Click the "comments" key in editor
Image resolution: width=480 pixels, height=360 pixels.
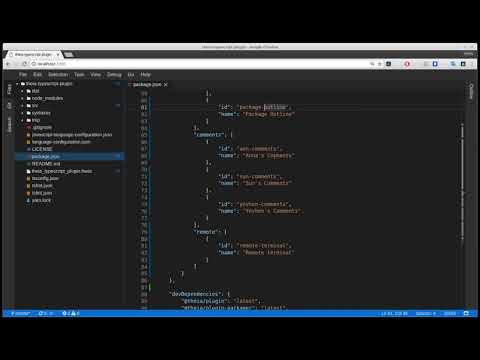point(209,135)
